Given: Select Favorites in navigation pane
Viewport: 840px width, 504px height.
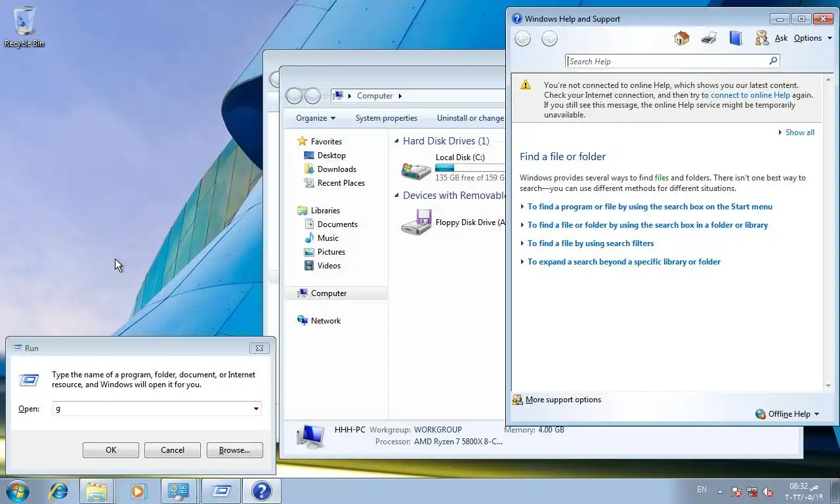Looking at the screenshot, I should pos(326,142).
